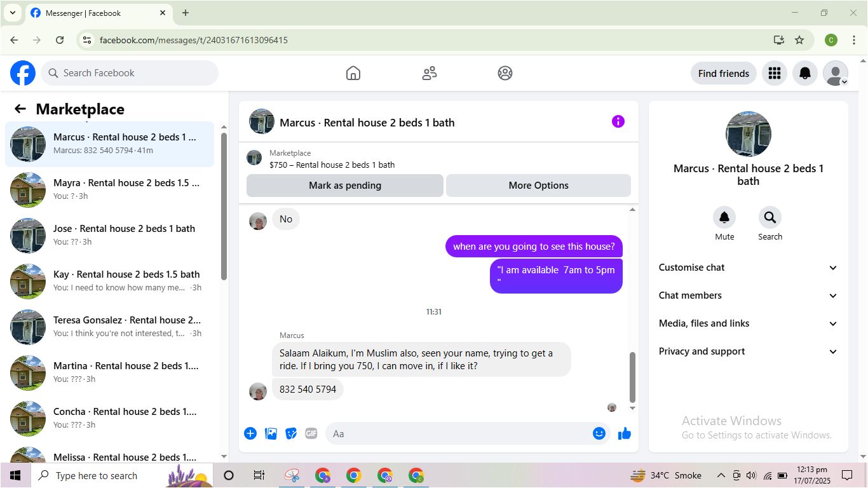Open the Groups icon in top navigation

click(505, 73)
